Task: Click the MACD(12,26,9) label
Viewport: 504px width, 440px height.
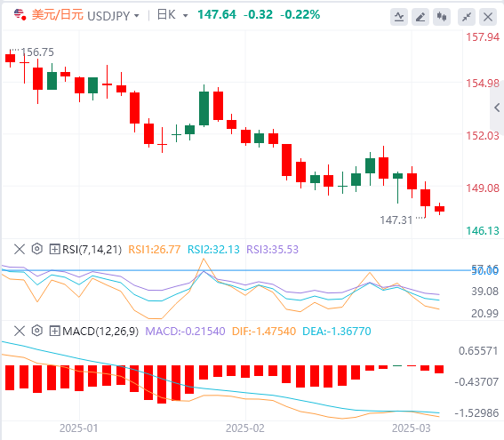Action: (x=100, y=331)
